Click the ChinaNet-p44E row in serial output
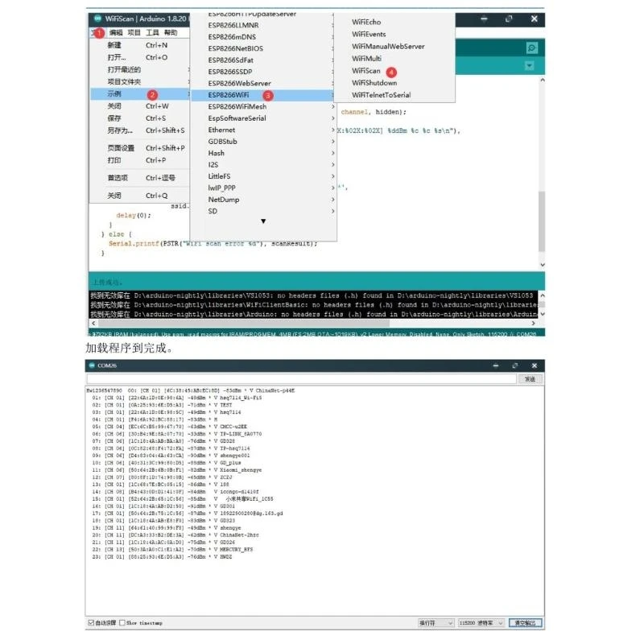This screenshot has height=644, width=644. [191, 390]
